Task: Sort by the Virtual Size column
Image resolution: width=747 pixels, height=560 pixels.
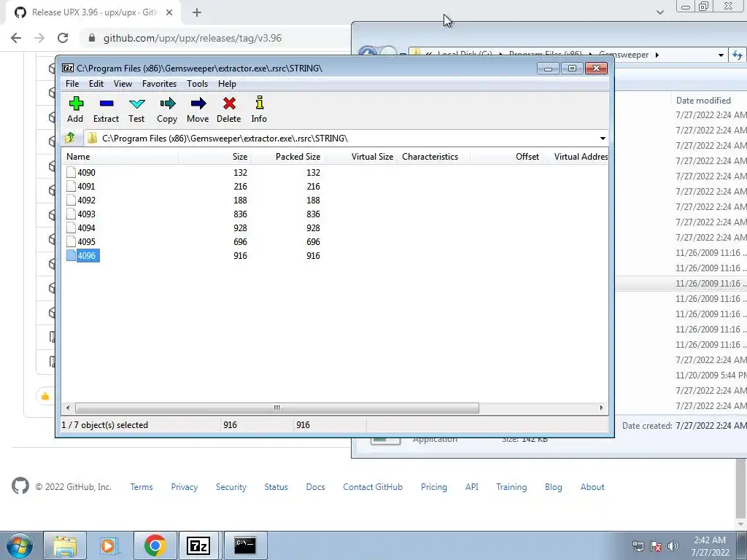Action: pos(360,157)
